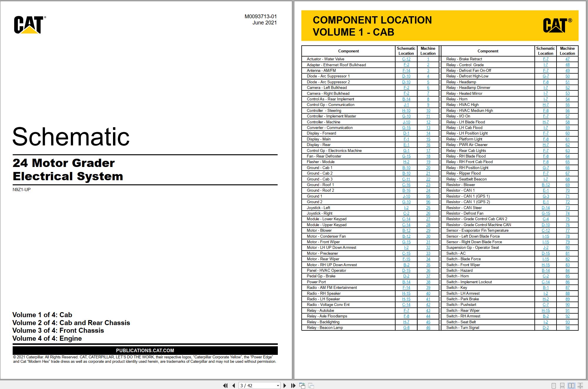The height and width of the screenshot is (389, 588).
Task: Open the page number dropdown arrow
Action: (278, 385)
